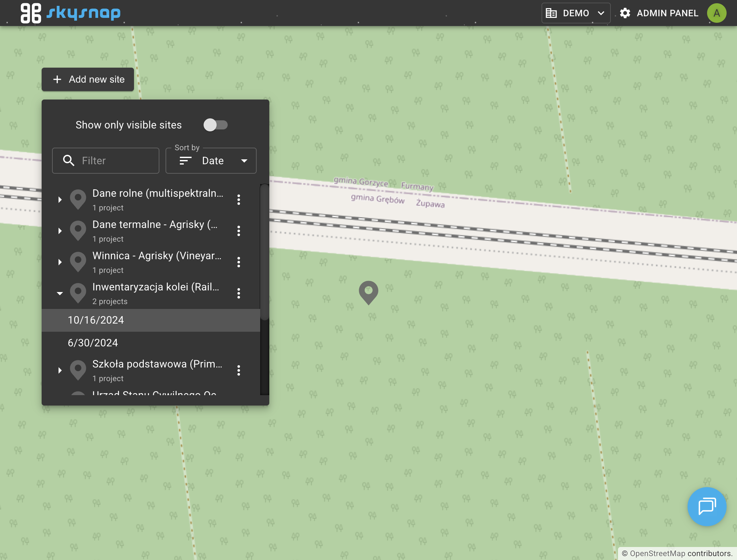Viewport: 737px width, 560px height.
Task: Open the Sort by Date dropdown
Action: point(211,161)
